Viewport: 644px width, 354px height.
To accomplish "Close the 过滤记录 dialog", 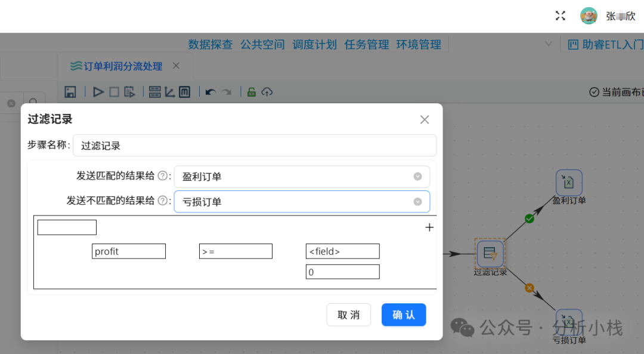I will click(425, 119).
